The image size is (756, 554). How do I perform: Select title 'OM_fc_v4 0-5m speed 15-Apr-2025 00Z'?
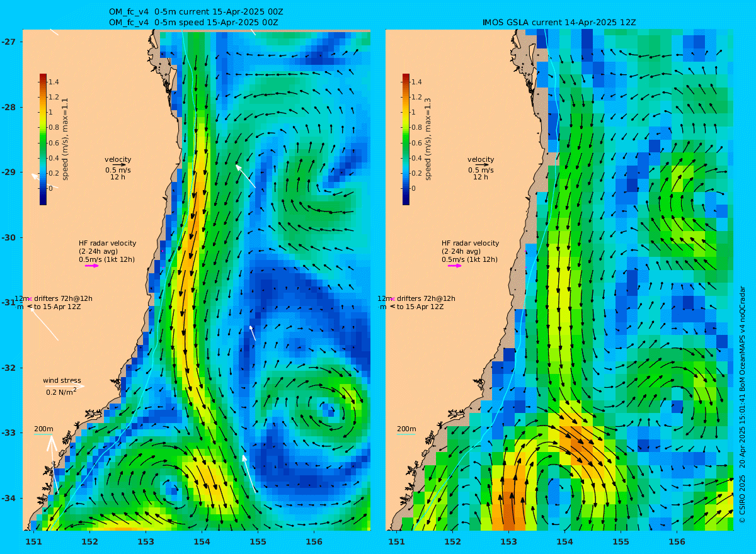click(193, 23)
